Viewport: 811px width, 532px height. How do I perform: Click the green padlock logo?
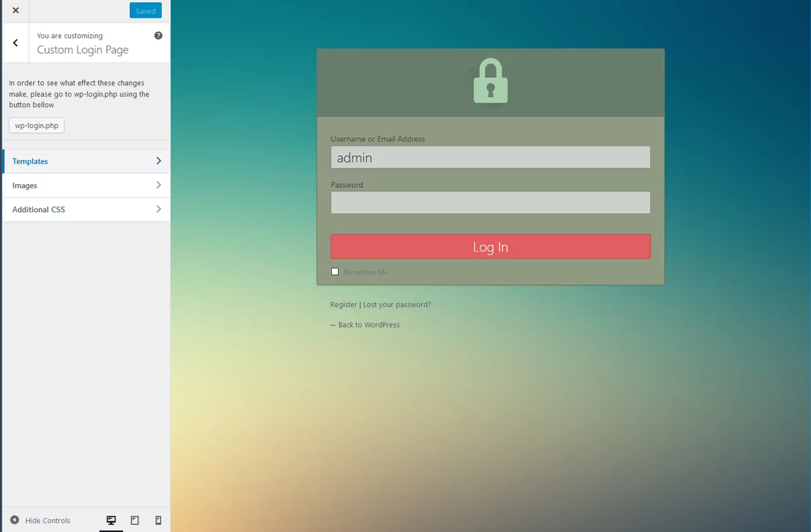[491, 81]
